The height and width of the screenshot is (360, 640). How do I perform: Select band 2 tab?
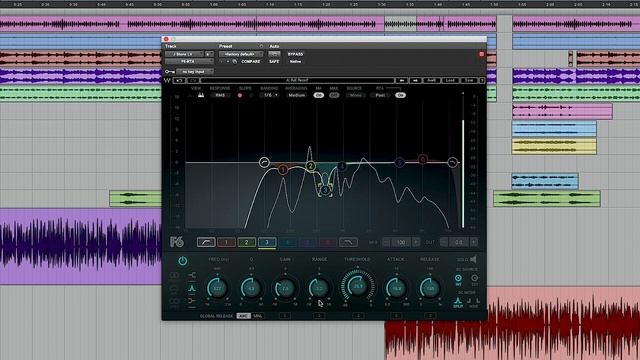coord(247,242)
